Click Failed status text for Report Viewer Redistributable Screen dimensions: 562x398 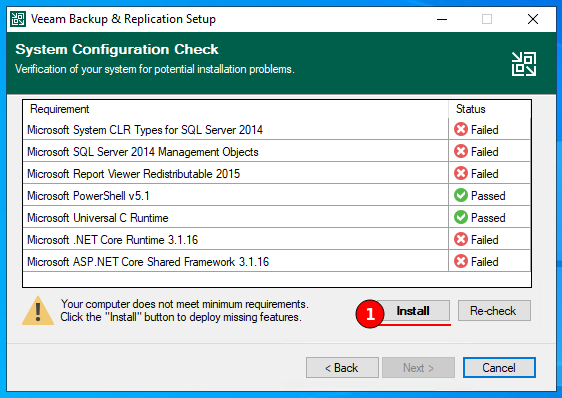pyautogui.click(x=485, y=174)
